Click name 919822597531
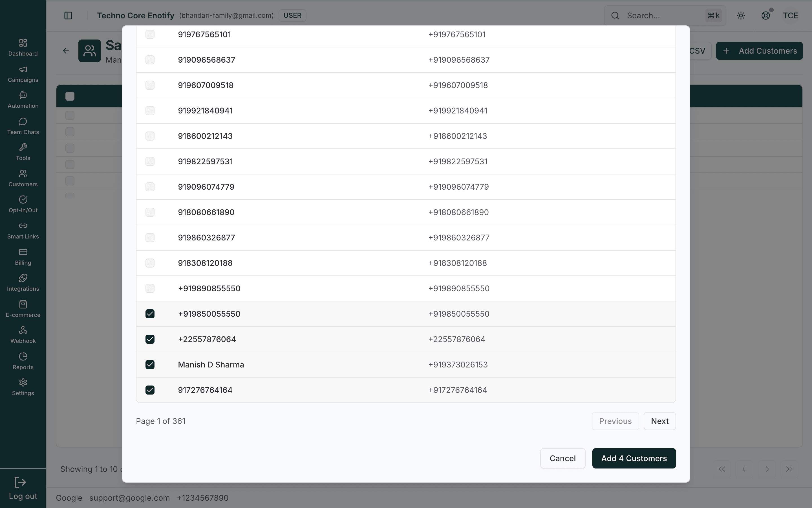Screen dimensions: 812x508 [205, 161]
